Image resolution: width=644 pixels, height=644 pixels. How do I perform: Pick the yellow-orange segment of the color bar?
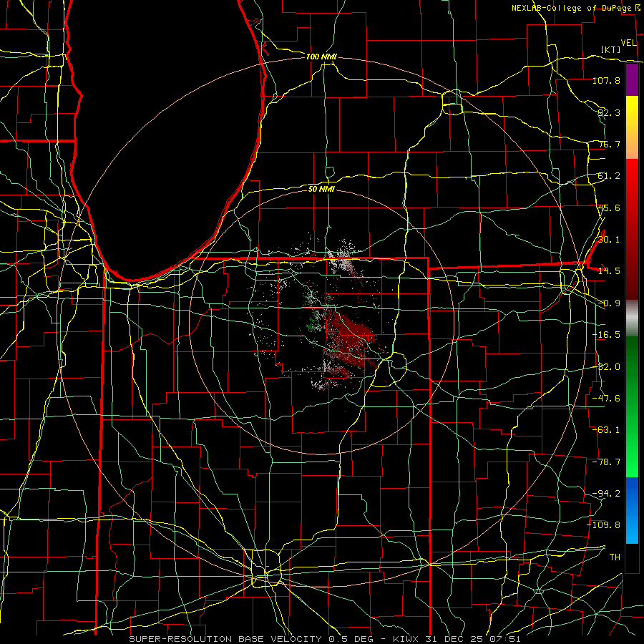[632, 127]
